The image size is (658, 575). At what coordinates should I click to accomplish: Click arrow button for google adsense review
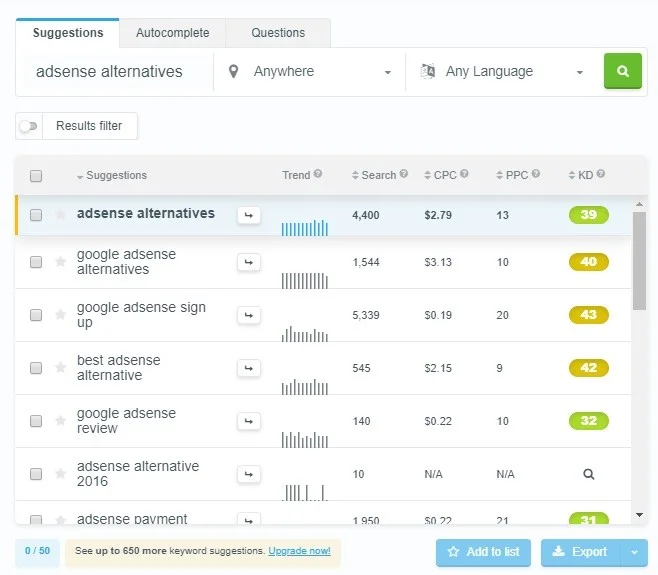tap(249, 421)
